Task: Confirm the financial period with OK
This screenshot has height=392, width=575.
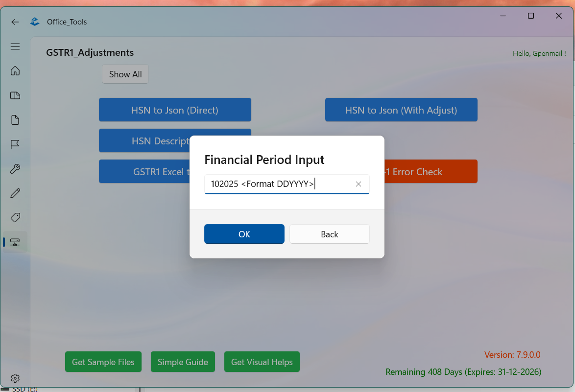Action: 244,234
